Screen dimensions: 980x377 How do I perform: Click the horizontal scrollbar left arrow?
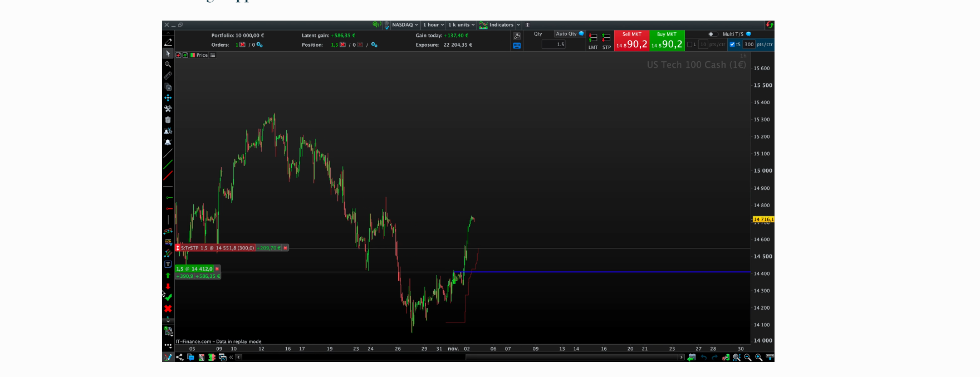point(239,358)
